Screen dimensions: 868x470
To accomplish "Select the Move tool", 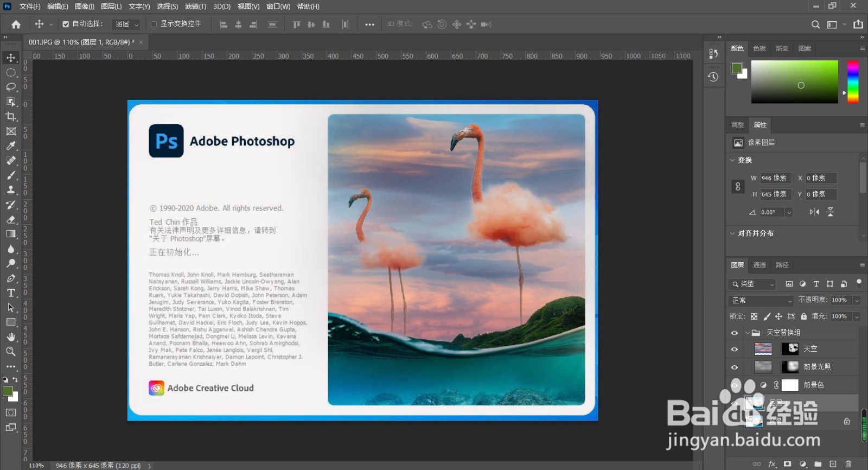I will click(11, 58).
